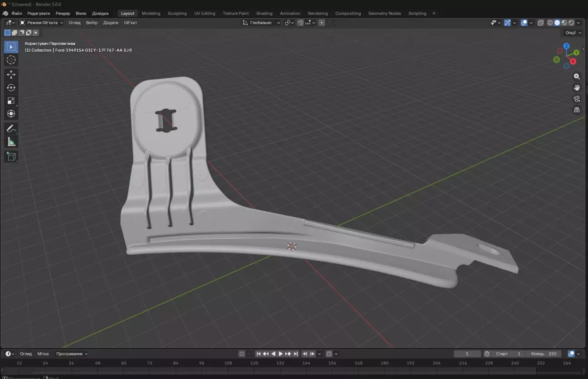Switch to the Sculpting workspace tab
The height and width of the screenshot is (379, 588).
coord(177,13)
